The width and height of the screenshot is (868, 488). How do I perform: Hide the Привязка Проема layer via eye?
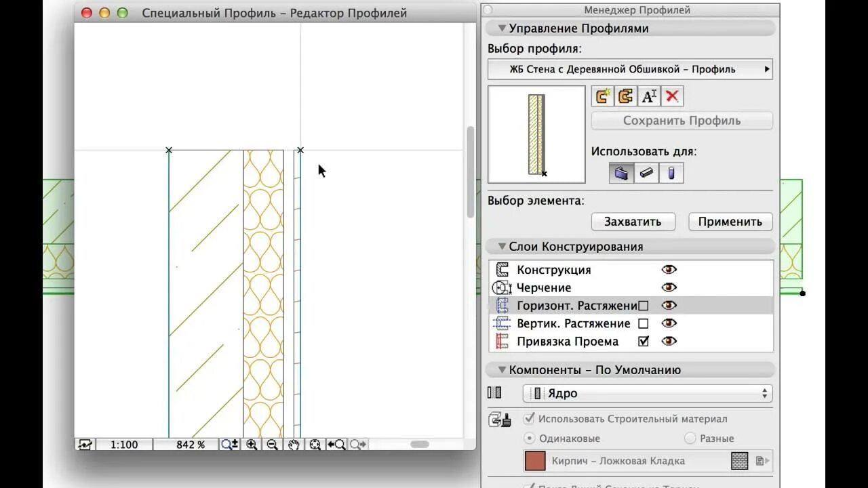(x=669, y=342)
